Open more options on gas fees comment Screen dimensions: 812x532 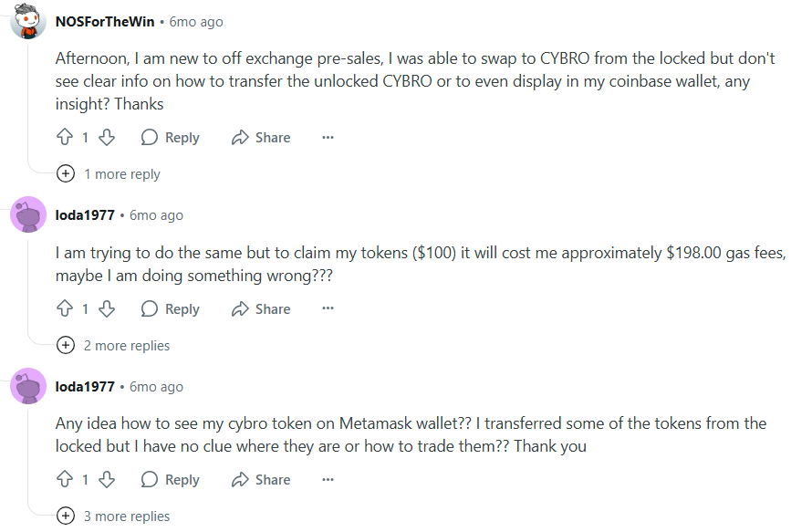coord(328,309)
